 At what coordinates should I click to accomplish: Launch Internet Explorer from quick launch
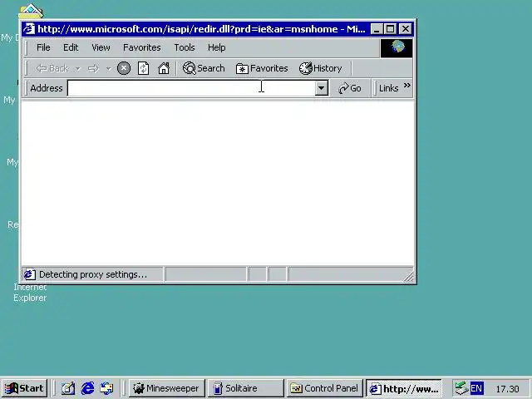click(87, 388)
